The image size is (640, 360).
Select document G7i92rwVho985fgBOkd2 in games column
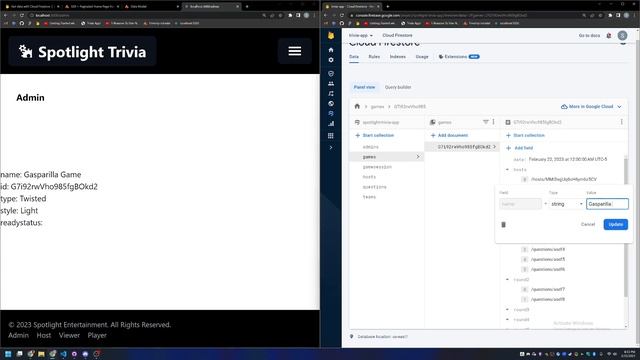click(x=462, y=147)
